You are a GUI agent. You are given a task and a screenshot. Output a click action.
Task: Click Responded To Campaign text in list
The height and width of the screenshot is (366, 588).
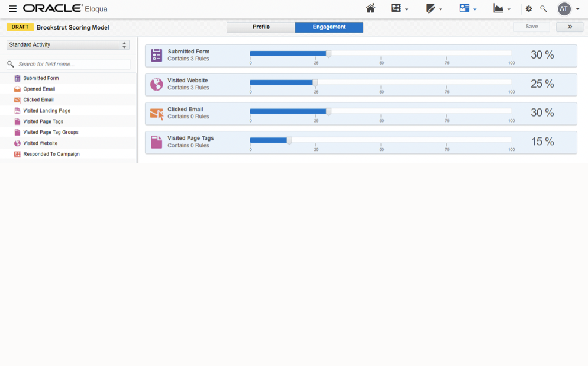click(51, 154)
